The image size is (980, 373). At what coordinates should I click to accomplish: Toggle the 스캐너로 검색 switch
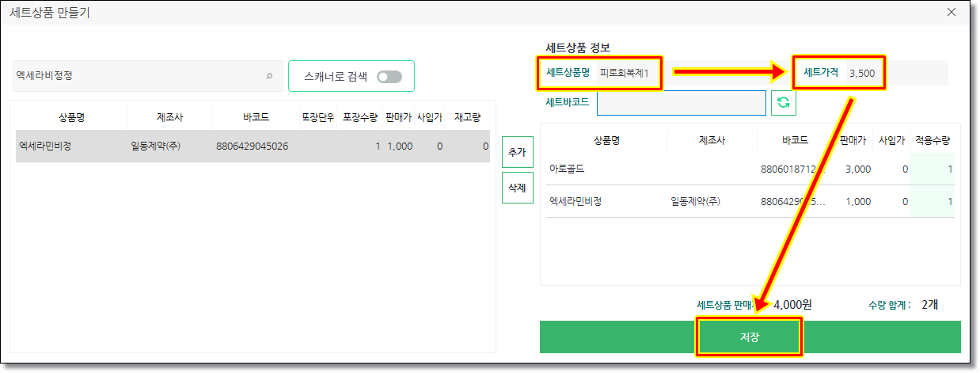(x=389, y=77)
